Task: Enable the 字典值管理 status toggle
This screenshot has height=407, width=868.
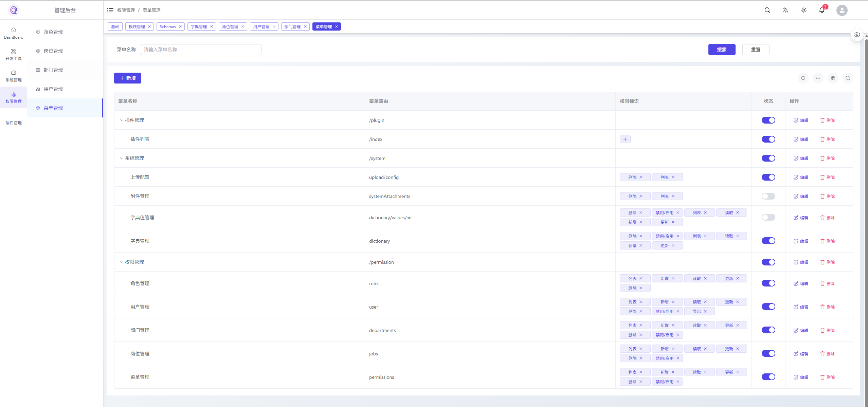Action: click(x=768, y=218)
